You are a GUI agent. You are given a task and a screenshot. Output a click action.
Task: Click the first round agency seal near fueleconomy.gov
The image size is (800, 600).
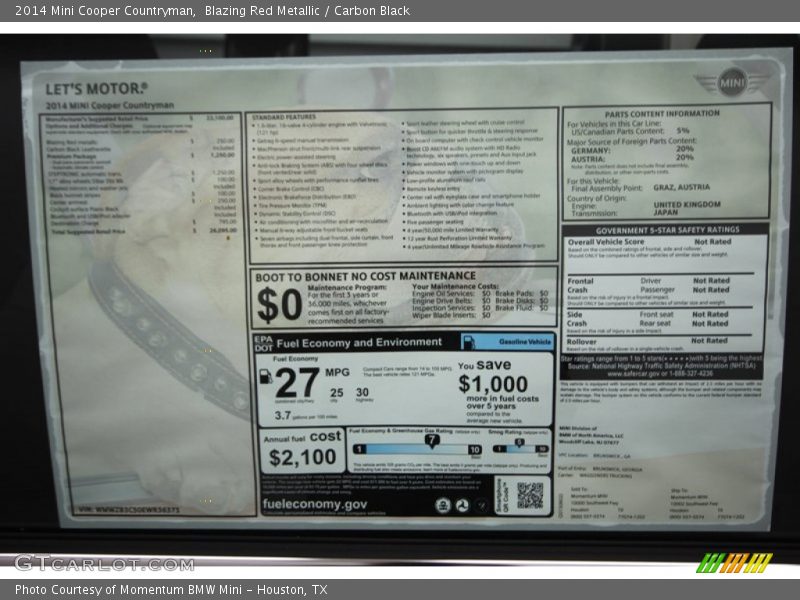click(443, 505)
